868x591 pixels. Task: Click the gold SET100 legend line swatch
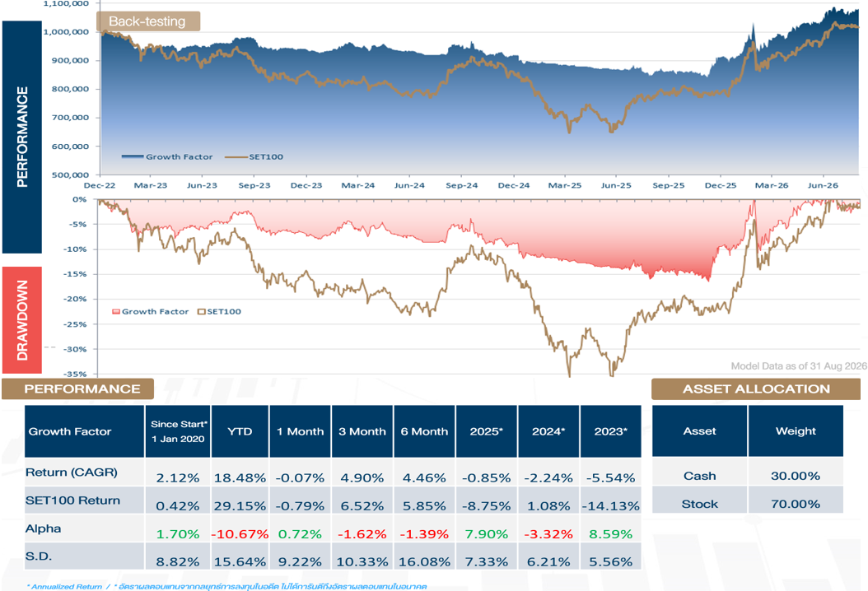coord(236,156)
